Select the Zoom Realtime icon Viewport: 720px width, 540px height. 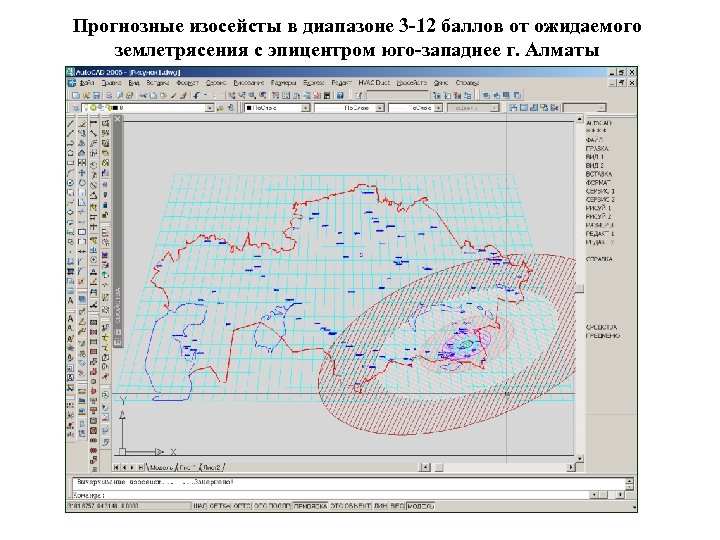pos(242,96)
